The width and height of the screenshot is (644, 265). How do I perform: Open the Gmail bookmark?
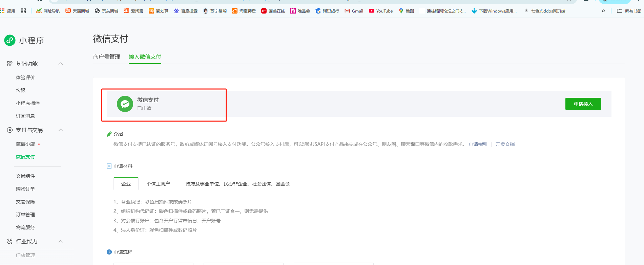(x=354, y=11)
